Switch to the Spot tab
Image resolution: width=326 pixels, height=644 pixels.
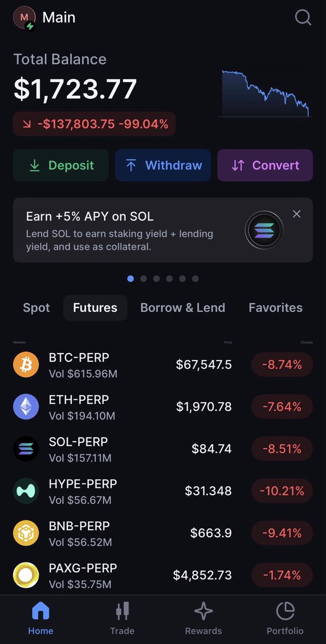pos(37,308)
